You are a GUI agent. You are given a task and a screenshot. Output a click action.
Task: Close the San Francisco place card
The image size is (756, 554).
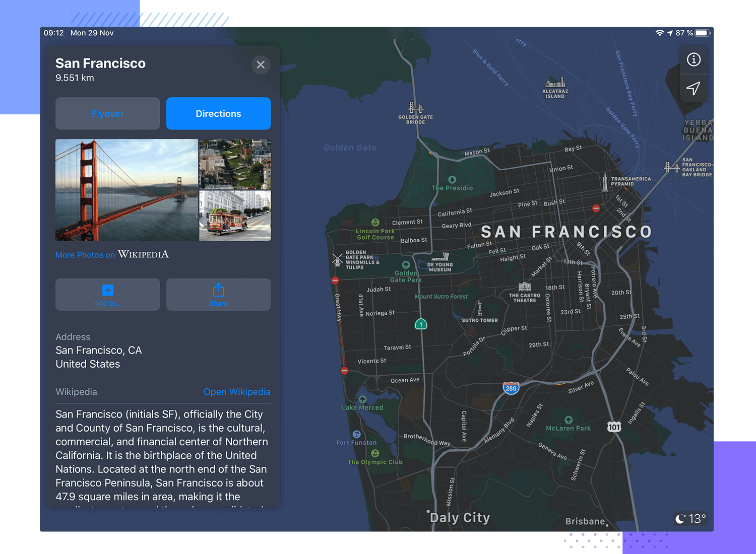[x=261, y=64]
